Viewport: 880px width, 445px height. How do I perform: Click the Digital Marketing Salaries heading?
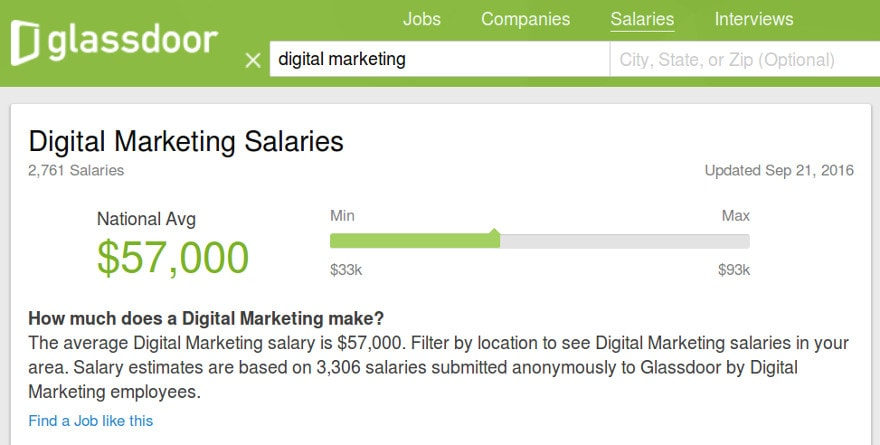click(186, 141)
